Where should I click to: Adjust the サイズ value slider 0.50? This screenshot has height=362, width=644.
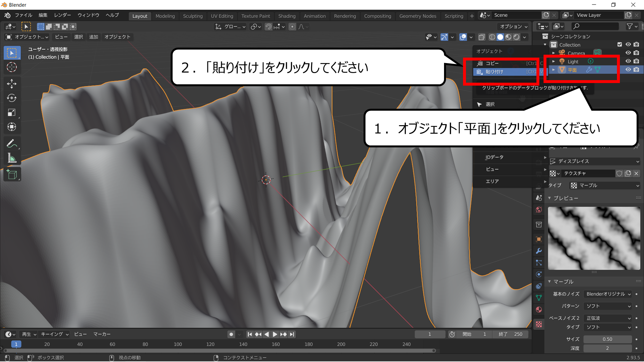608,339
